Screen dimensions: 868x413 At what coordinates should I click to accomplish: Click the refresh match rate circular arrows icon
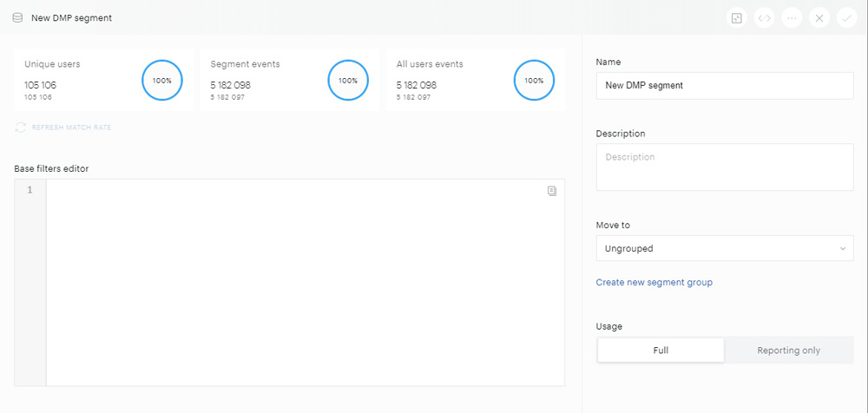(x=21, y=128)
